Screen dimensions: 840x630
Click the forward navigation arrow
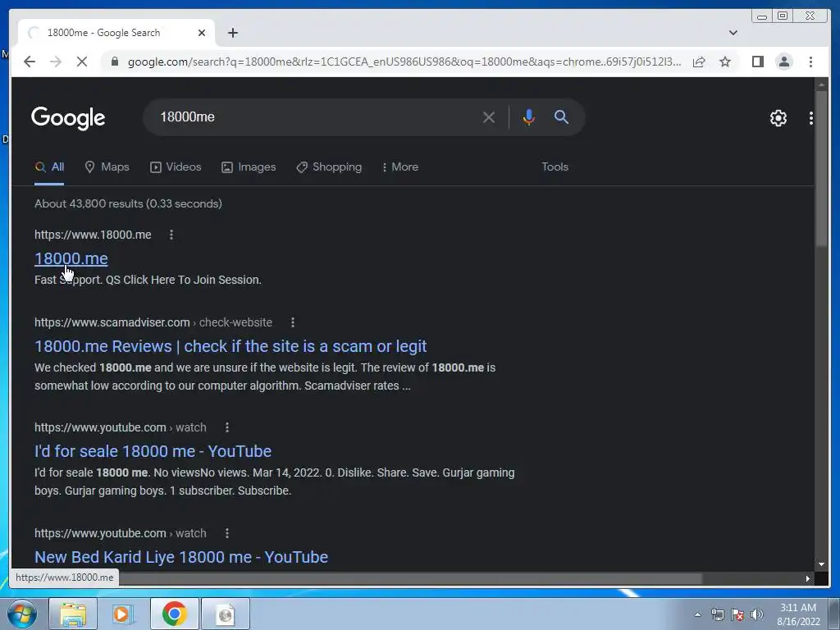tap(55, 62)
